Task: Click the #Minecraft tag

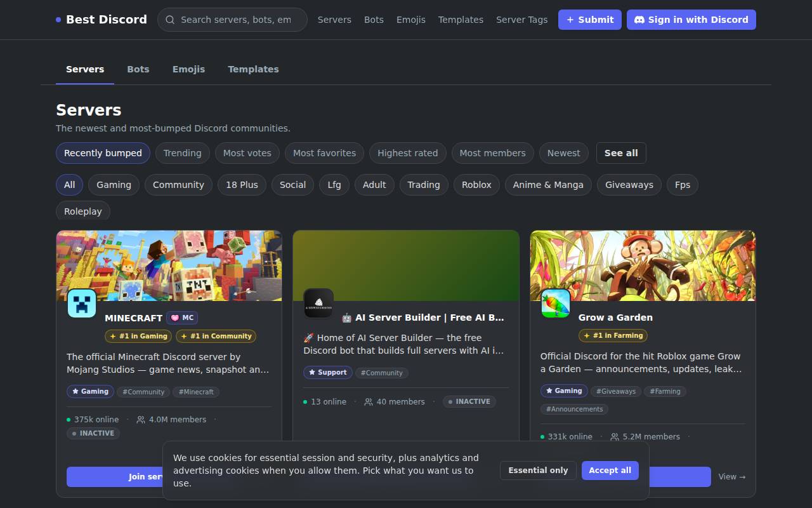Action: tap(196, 392)
